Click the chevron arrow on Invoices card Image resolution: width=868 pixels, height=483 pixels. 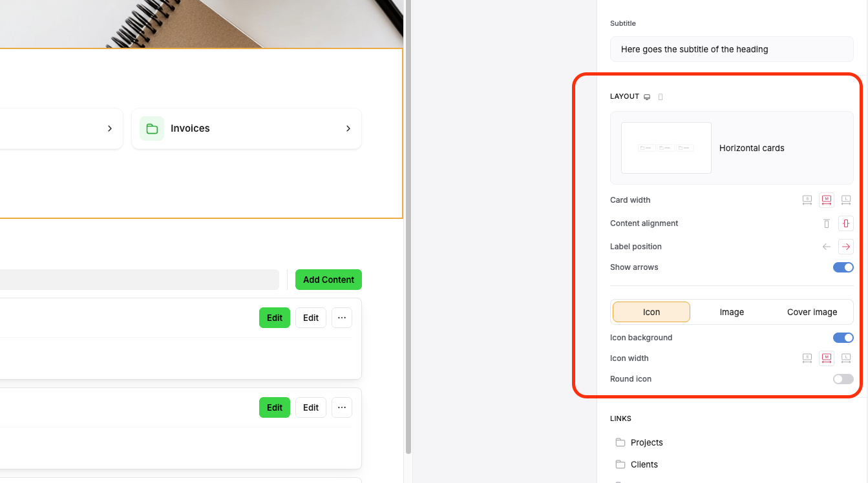pyautogui.click(x=348, y=128)
